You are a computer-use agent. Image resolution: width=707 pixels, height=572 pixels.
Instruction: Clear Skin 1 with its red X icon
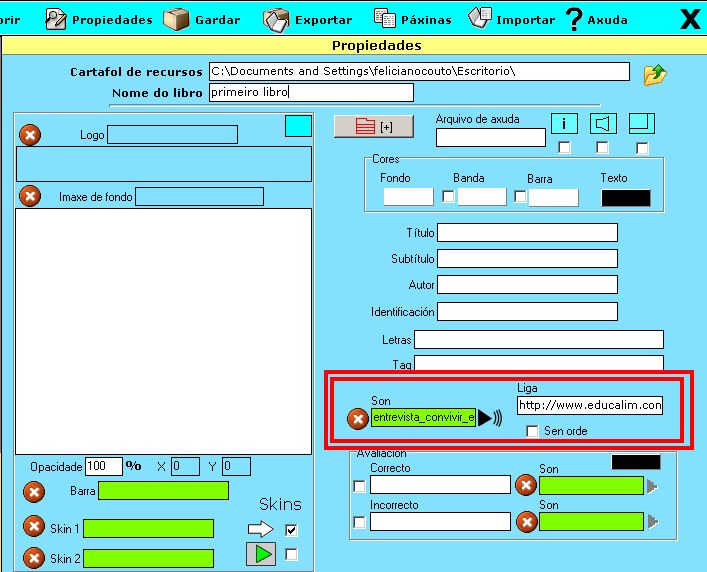tap(33, 528)
